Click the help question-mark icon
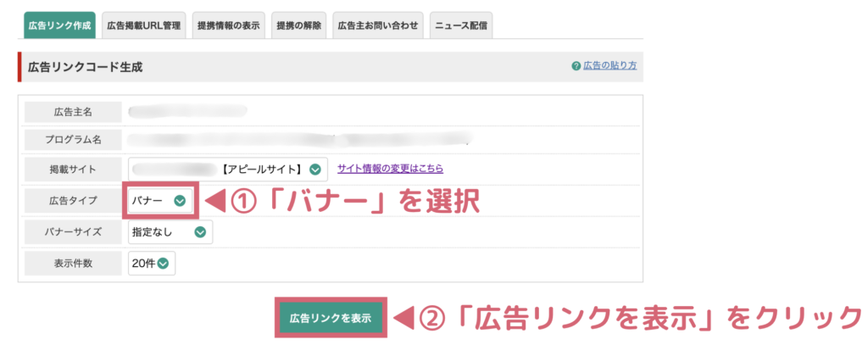Screen dimensions: 868x356 pyautogui.click(x=576, y=66)
